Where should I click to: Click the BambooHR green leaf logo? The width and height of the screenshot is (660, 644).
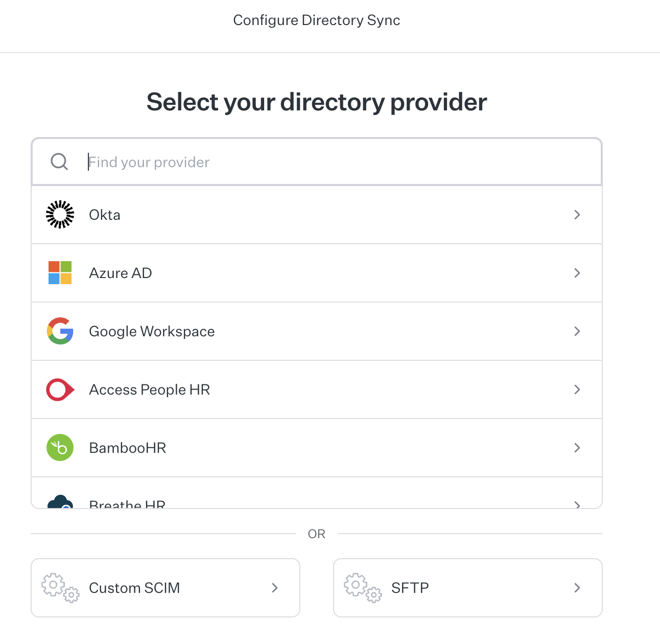tap(60, 448)
